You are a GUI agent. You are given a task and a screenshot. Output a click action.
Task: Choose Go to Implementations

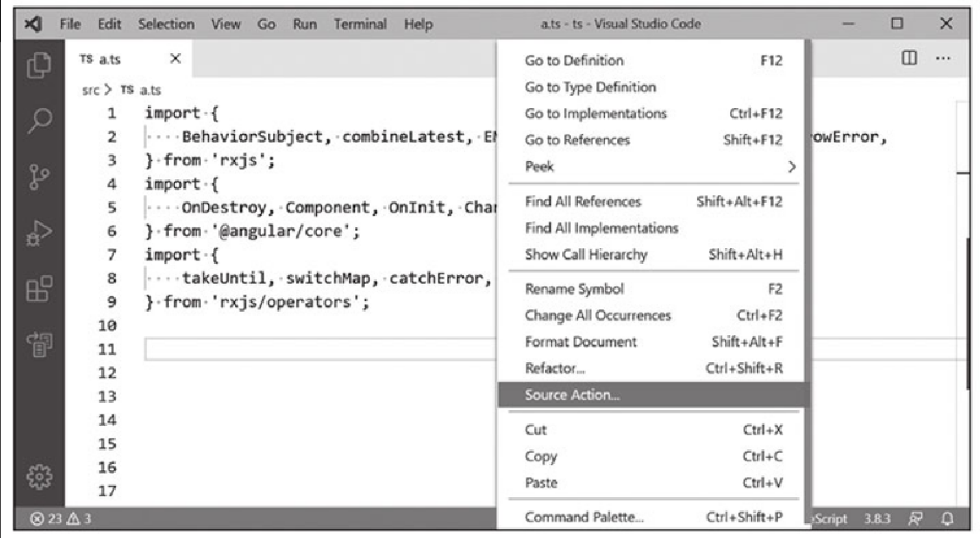coord(653,113)
